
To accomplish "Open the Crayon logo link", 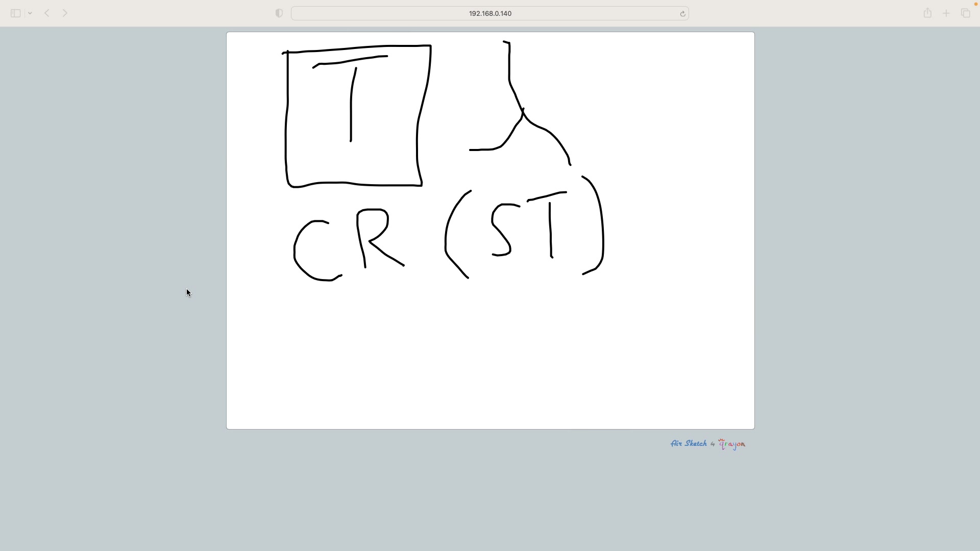I will [732, 444].
